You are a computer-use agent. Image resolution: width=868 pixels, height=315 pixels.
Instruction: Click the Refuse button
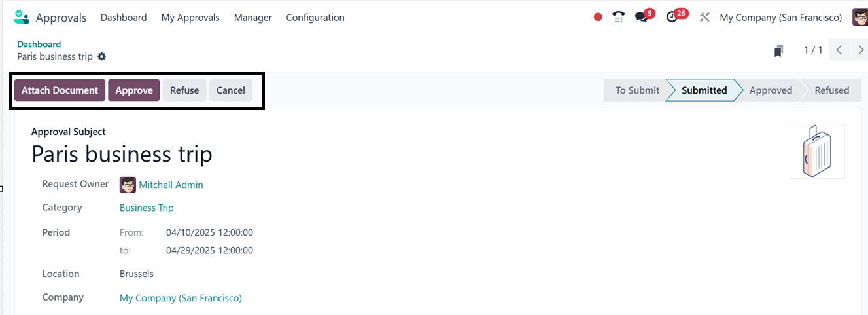pyautogui.click(x=184, y=90)
